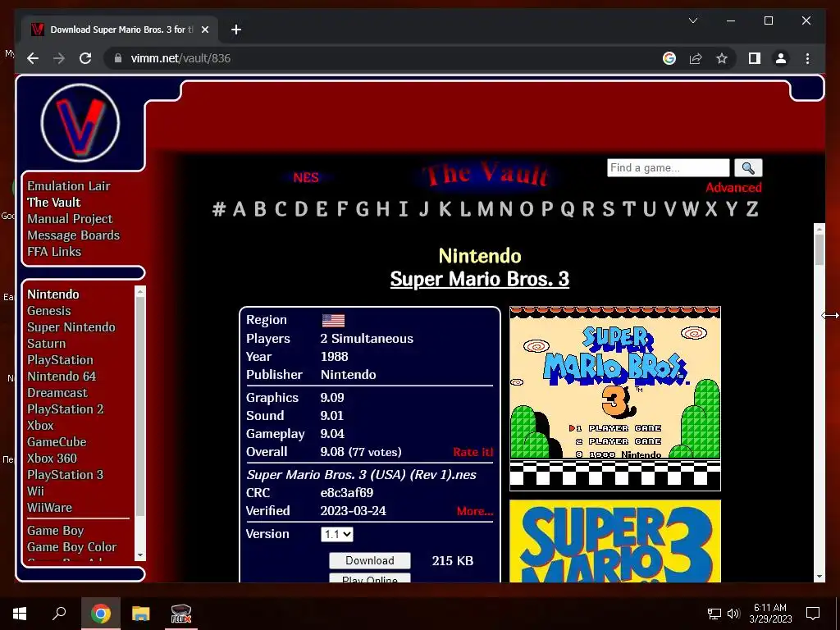Open taskbar search magnifier

point(59,613)
